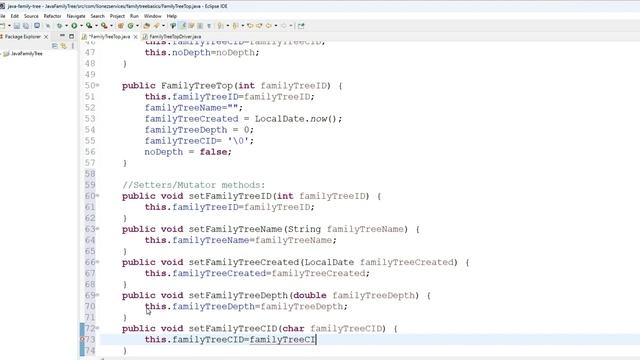
Task: Click 'LocalDate.now()' on line 53
Action: (x=298, y=119)
